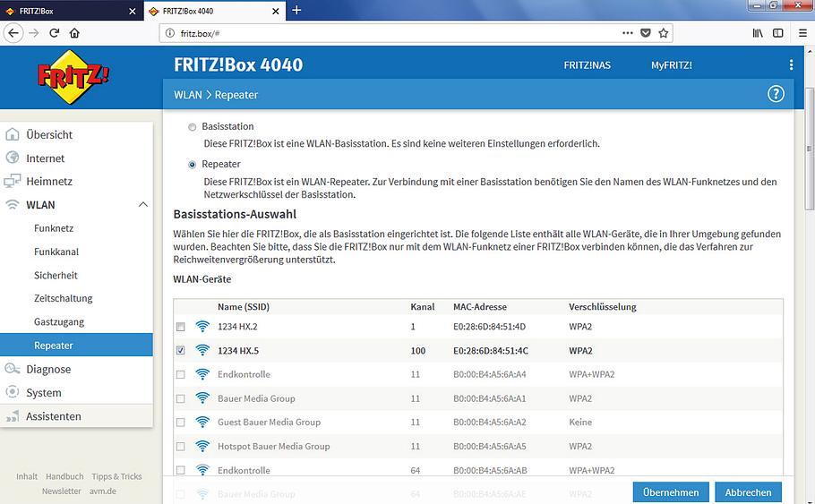Select the Repeater radio button
Viewport: 815px width, 504px height.
coord(192,165)
